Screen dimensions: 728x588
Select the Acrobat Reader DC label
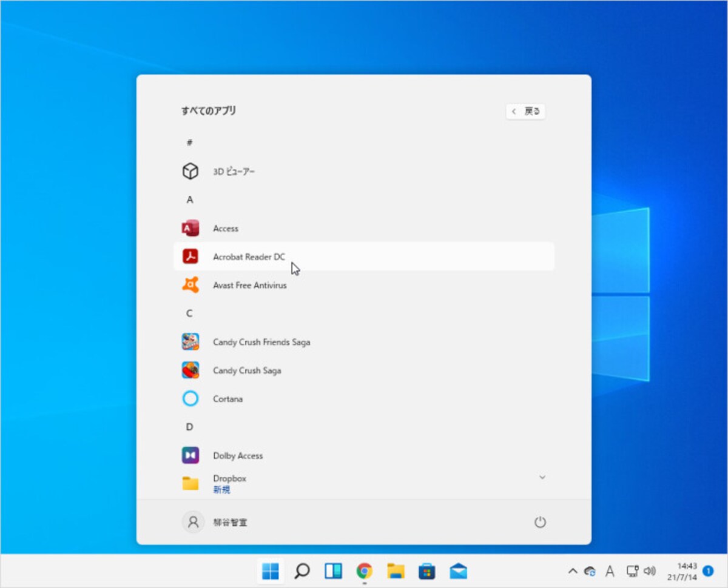249,257
